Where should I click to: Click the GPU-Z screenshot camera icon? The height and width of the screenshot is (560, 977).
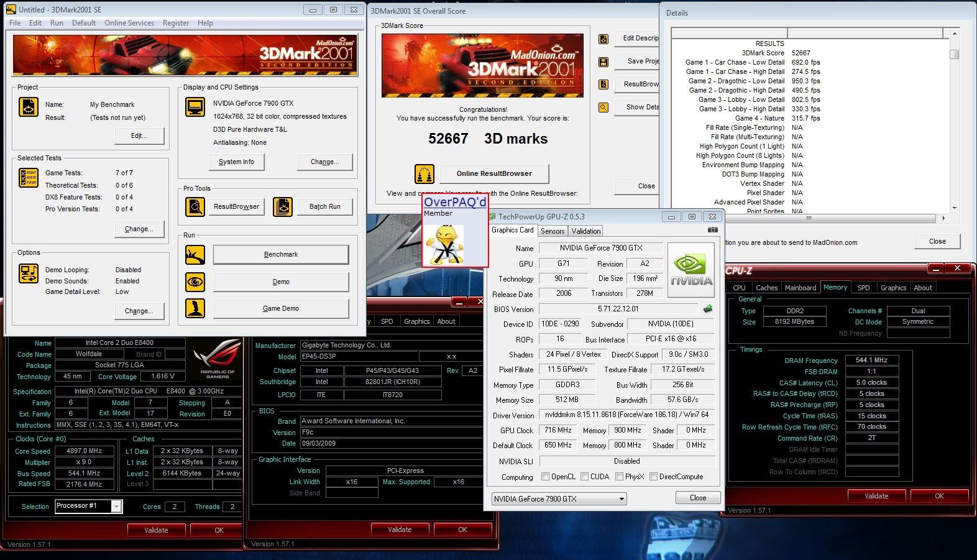pyautogui.click(x=712, y=230)
